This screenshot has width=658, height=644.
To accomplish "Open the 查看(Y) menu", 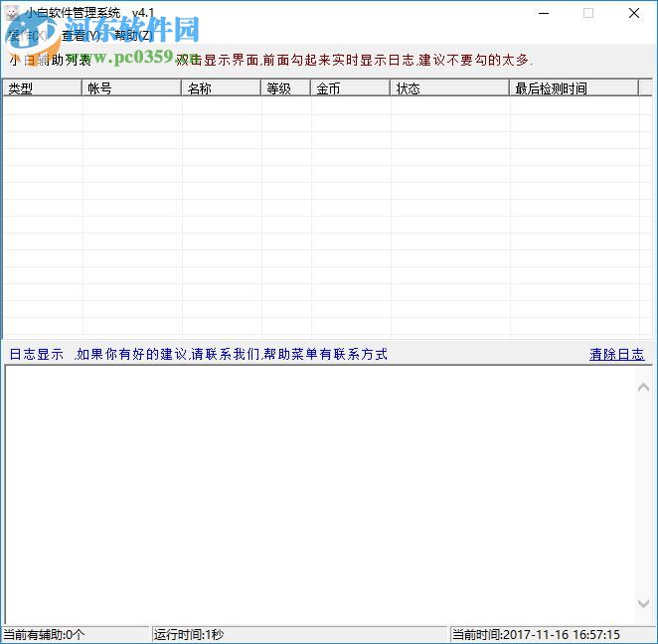I will point(81,36).
